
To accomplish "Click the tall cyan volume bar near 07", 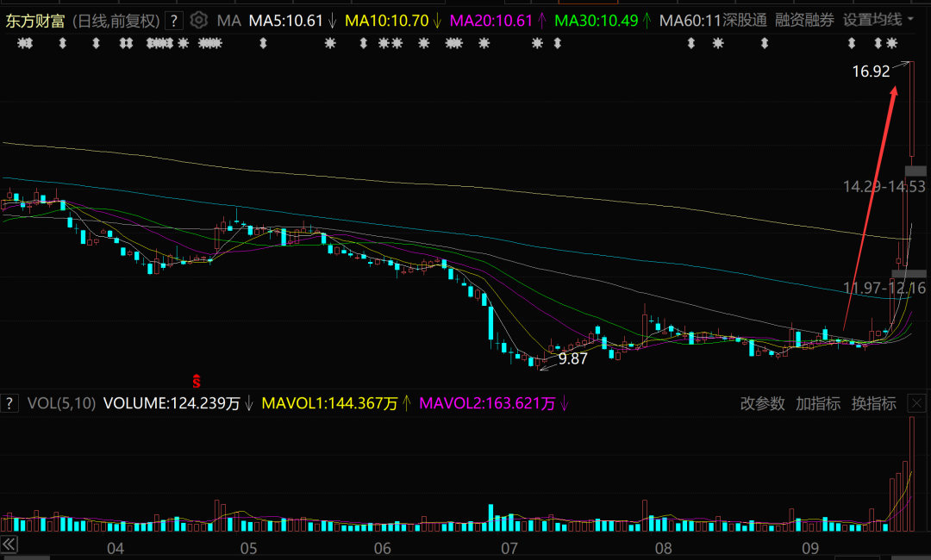I will pyautogui.click(x=491, y=517).
